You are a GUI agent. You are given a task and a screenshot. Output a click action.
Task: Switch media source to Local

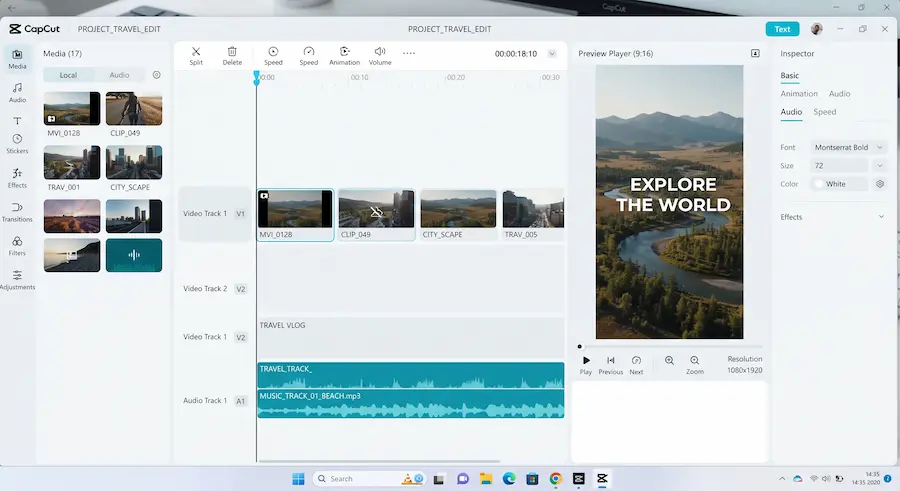[68, 75]
